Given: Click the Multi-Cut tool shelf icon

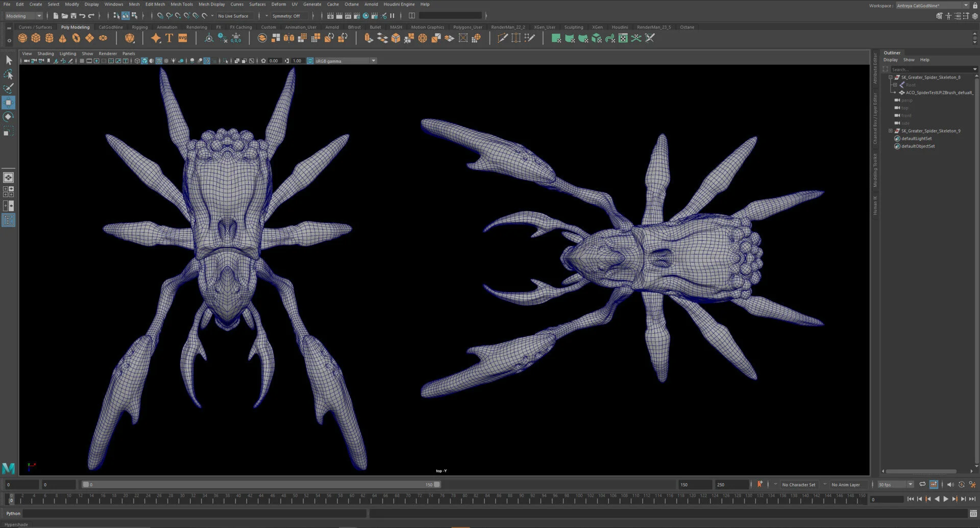Looking at the screenshot, I should coord(502,38).
